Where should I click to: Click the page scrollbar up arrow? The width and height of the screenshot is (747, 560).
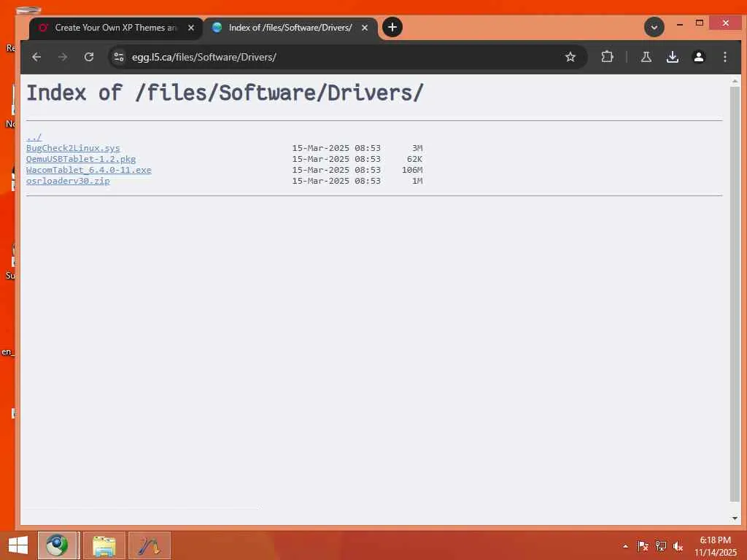click(x=735, y=82)
